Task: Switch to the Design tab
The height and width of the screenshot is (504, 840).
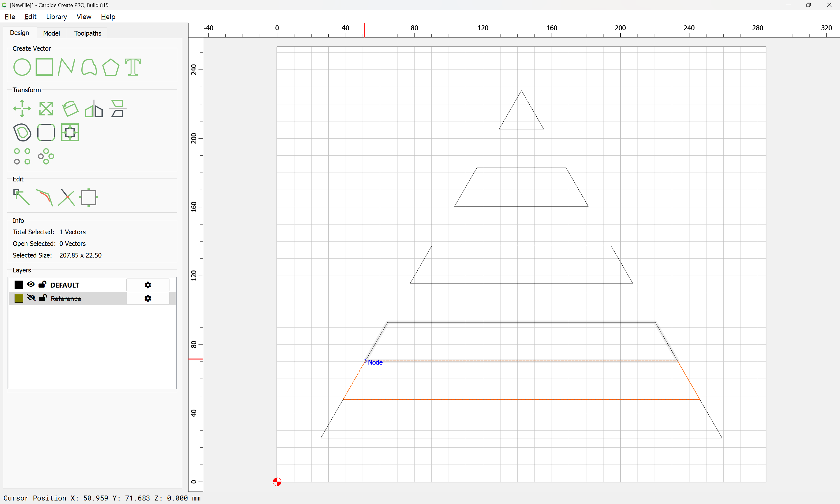Action: pyautogui.click(x=19, y=33)
